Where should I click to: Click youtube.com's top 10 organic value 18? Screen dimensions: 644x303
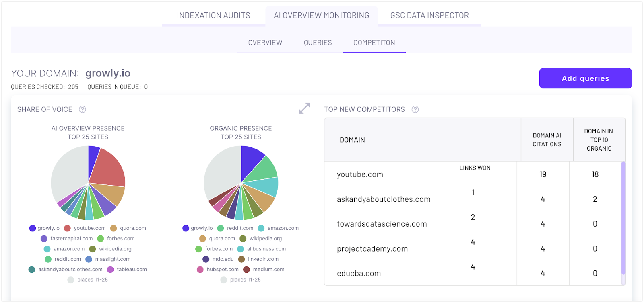(x=595, y=174)
